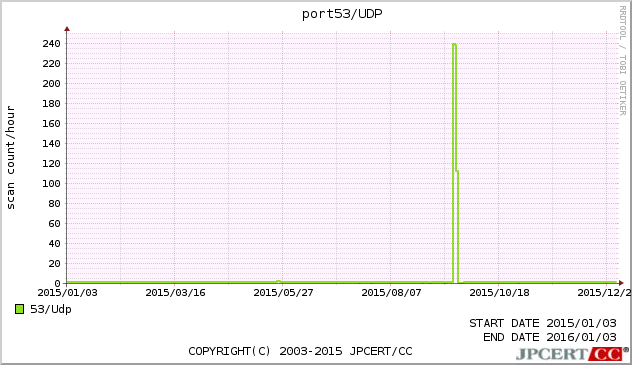Click the 160 y-axis value
The height and width of the screenshot is (365, 632).
(x=52, y=124)
